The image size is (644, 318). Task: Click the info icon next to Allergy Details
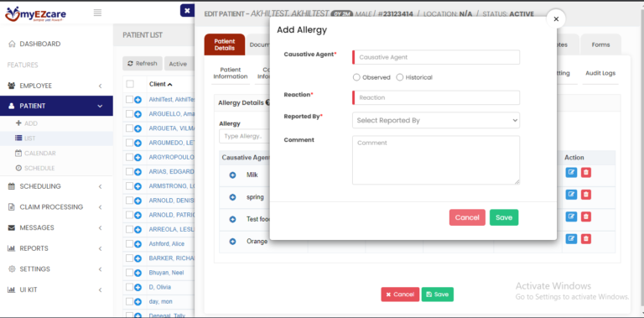[x=267, y=102]
